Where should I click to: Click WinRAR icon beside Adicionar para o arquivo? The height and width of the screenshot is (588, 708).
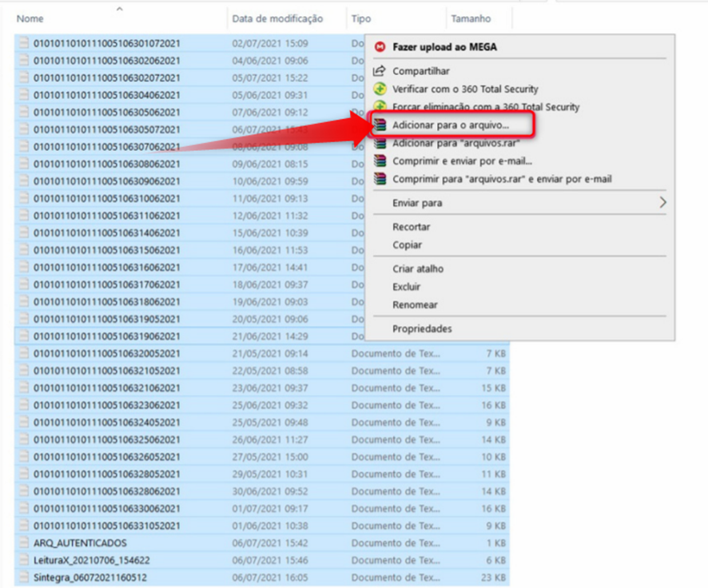point(380,125)
